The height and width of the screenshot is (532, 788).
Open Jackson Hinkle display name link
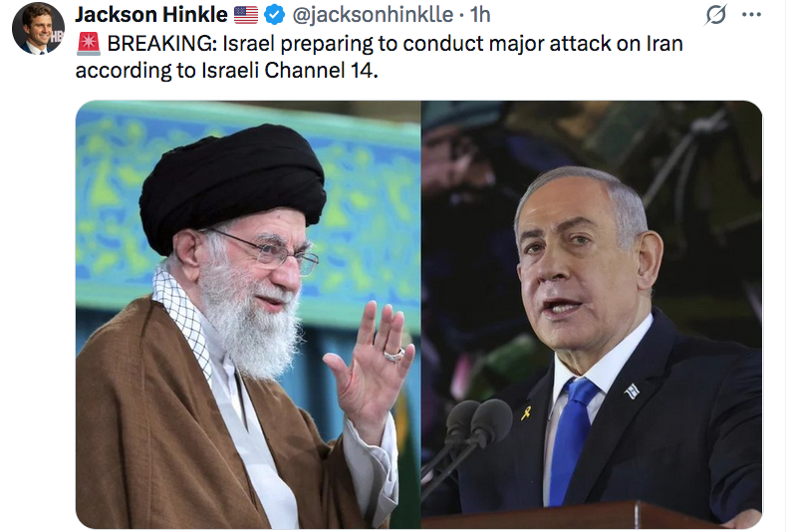click(151, 15)
